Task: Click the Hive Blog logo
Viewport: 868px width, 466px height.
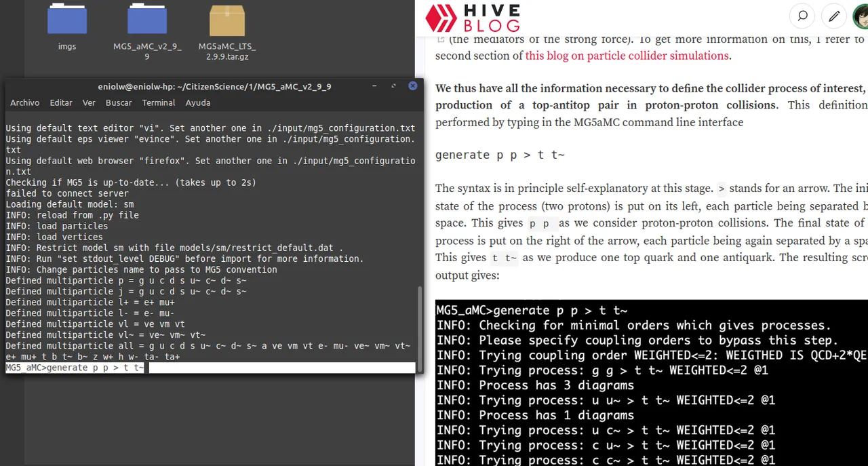Action: (473, 18)
